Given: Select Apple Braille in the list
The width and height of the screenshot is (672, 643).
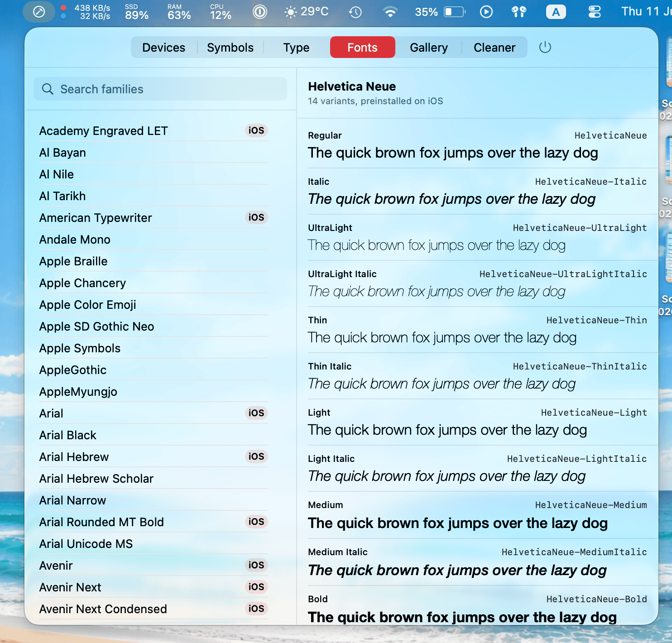Looking at the screenshot, I should coord(154,261).
